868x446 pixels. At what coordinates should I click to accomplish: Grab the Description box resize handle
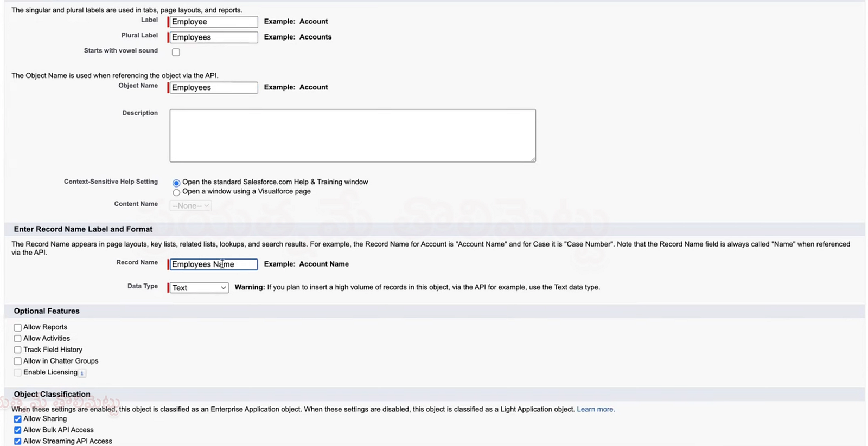coord(533,159)
